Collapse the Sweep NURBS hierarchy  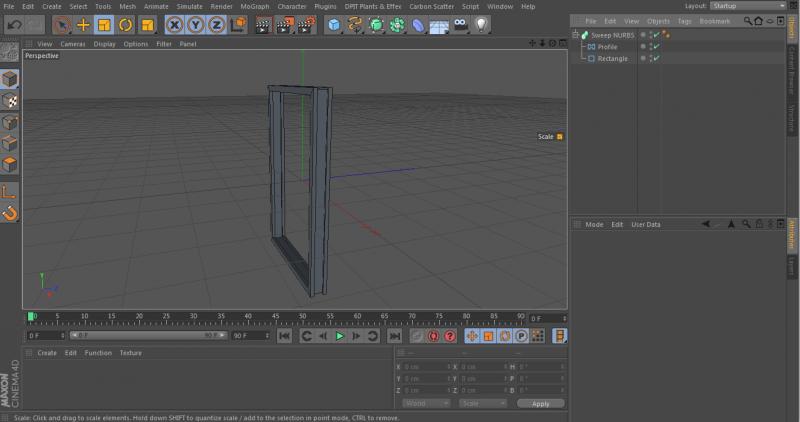(576, 35)
